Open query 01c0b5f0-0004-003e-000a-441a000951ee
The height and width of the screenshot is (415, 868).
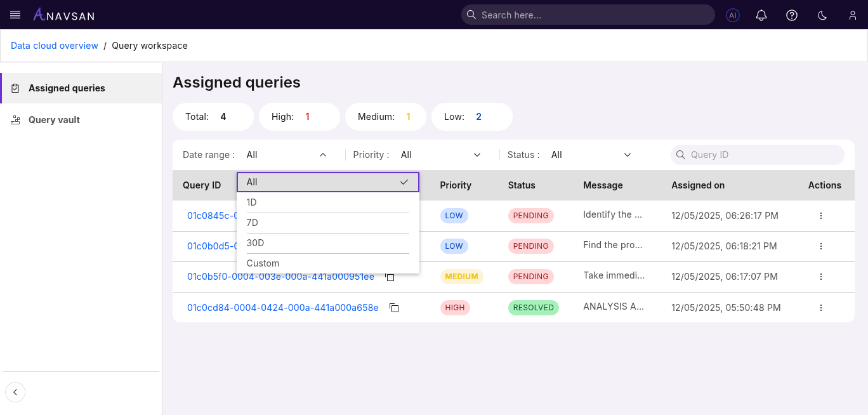[280, 277]
